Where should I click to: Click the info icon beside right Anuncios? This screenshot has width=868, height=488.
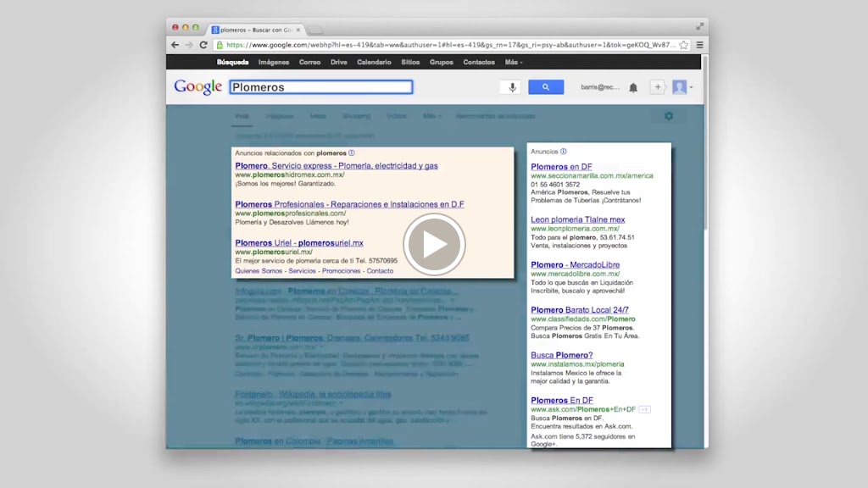tap(564, 151)
